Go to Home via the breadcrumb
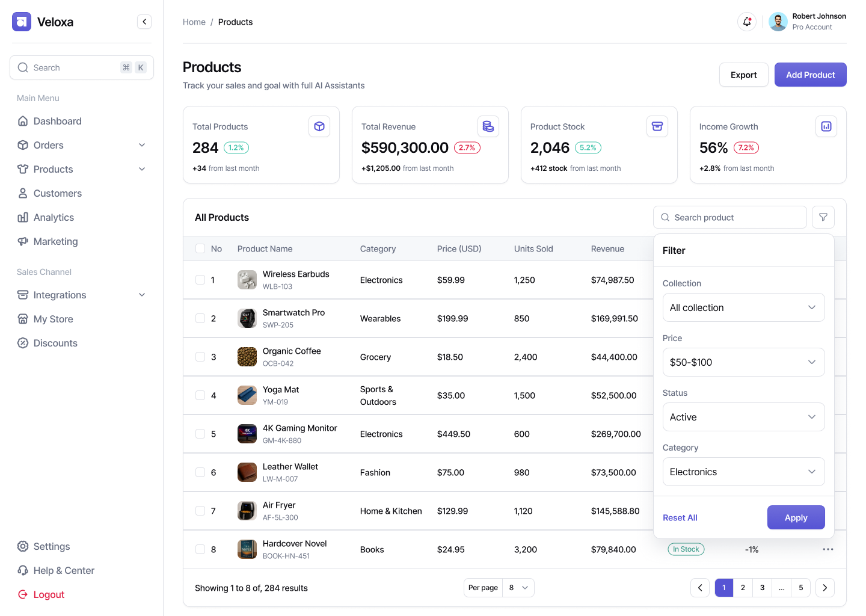866x616 pixels. [194, 22]
